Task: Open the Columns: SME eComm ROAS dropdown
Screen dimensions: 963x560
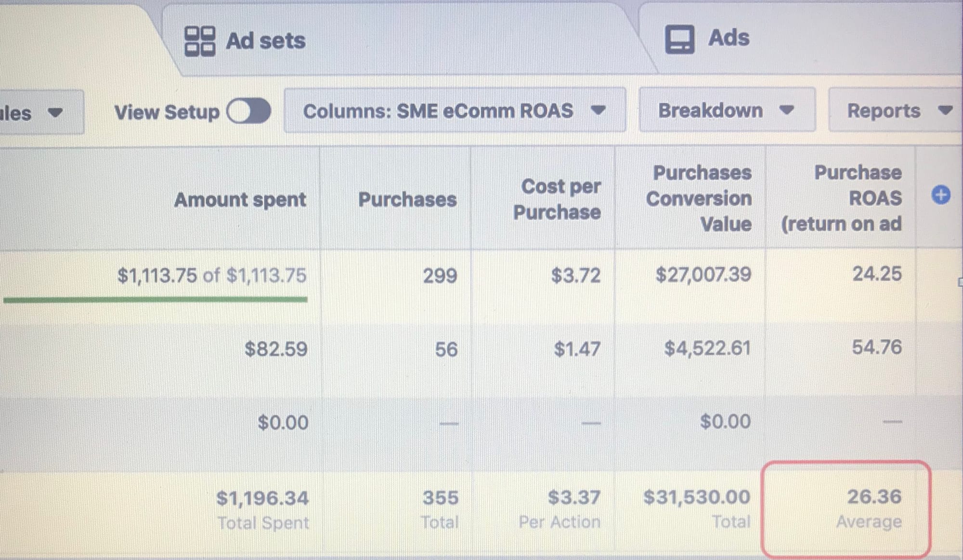Action: pos(453,111)
